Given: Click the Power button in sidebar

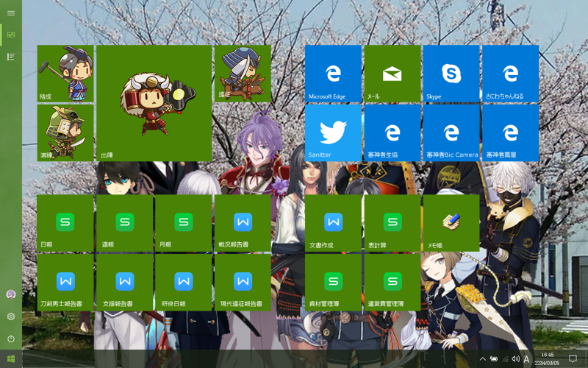Looking at the screenshot, I should 11,339.
